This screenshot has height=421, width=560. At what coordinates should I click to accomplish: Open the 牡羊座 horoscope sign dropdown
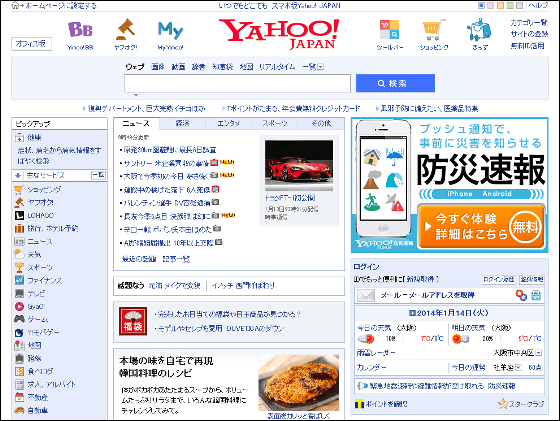[x=518, y=367]
